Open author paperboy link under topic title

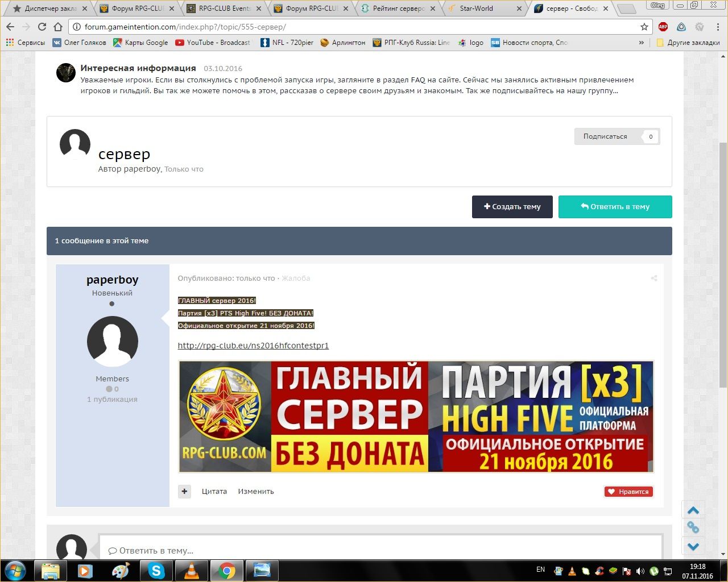pos(142,169)
